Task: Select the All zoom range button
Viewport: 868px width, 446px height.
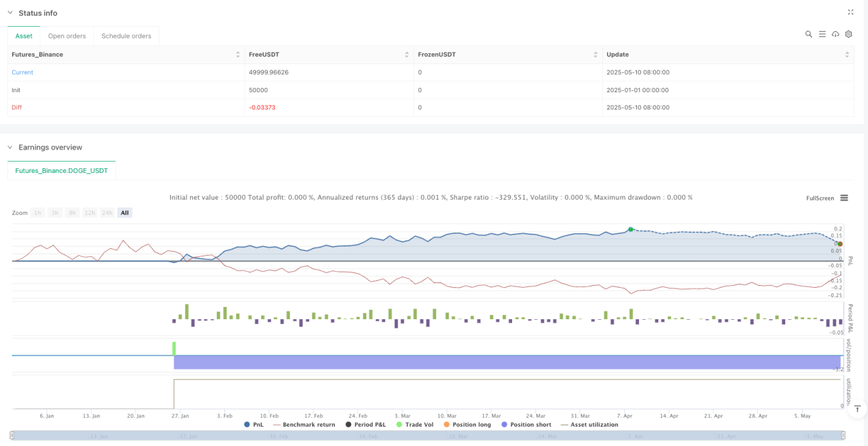Action: (x=125, y=213)
